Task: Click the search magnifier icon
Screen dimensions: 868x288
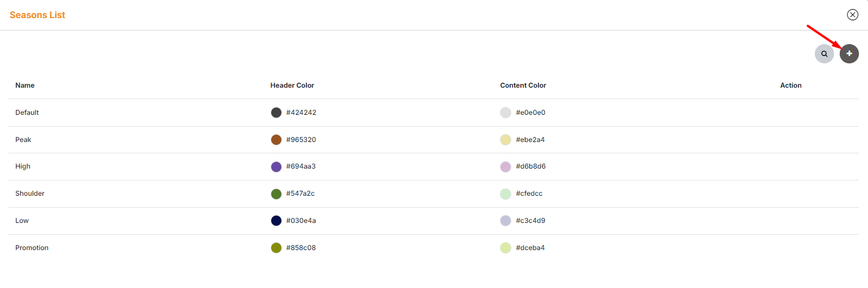Action: (824, 54)
